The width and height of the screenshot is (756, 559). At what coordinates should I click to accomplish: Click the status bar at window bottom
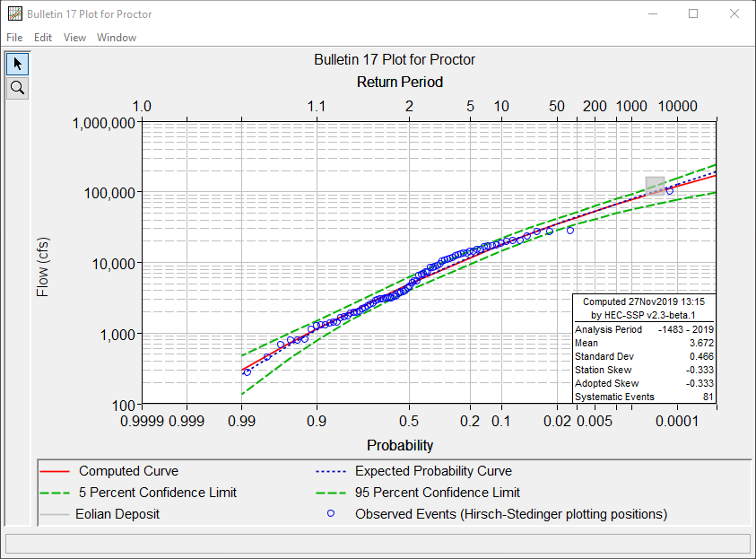tap(378, 544)
